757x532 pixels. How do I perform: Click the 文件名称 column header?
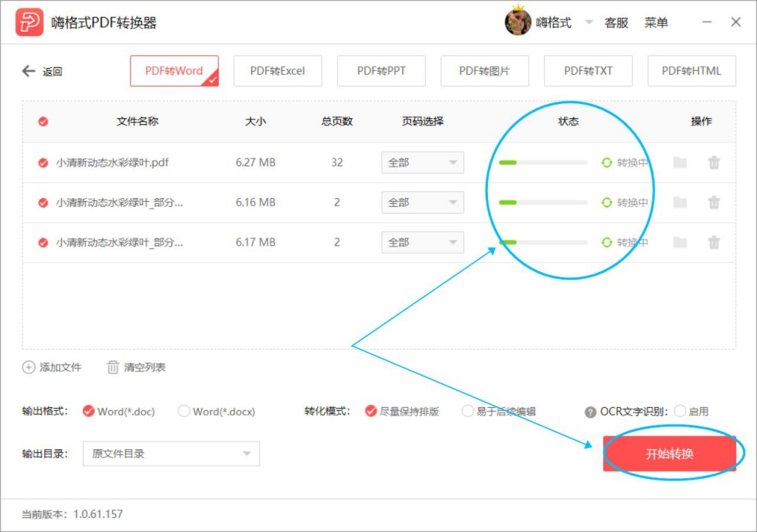click(138, 121)
